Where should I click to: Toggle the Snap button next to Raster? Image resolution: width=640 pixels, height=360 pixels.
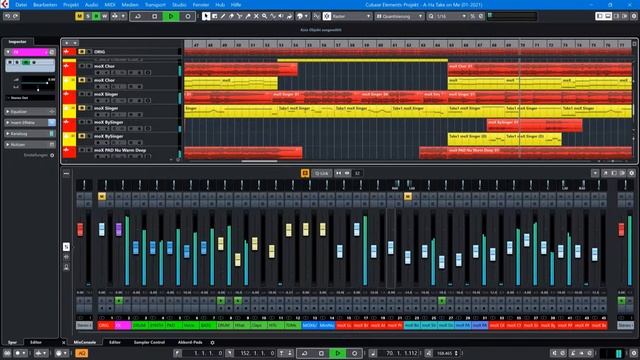[x=327, y=16]
